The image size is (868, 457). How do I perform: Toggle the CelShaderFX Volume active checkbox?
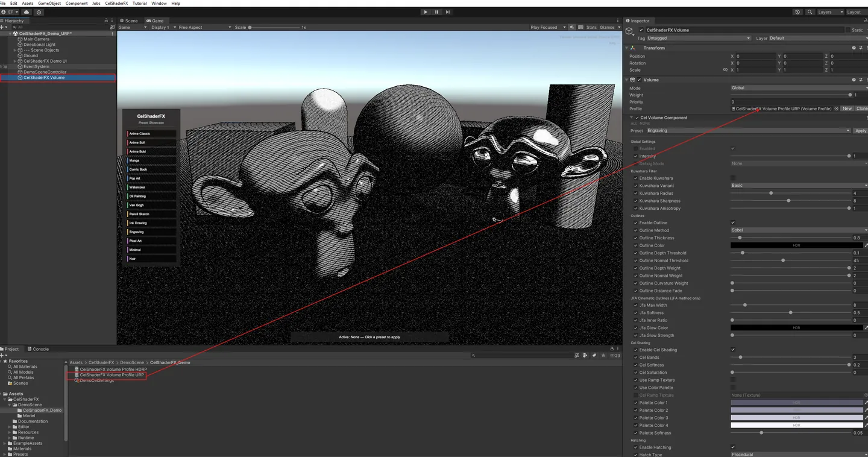pos(641,30)
